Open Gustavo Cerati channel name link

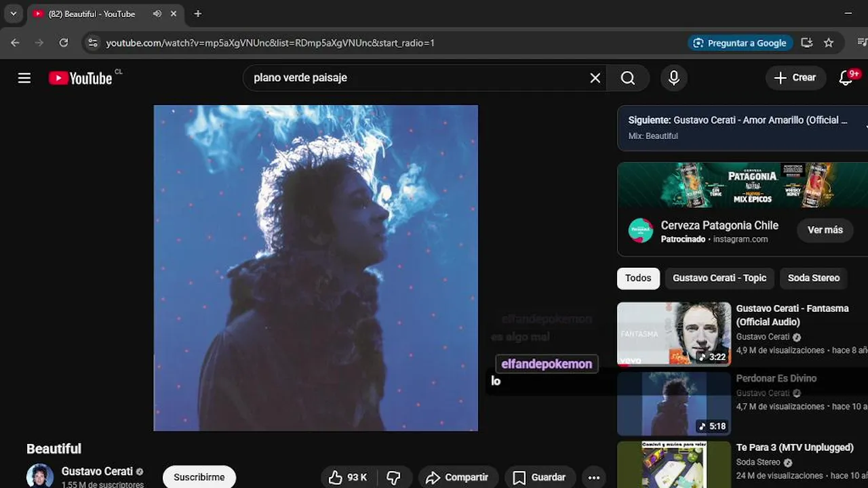pos(97,471)
